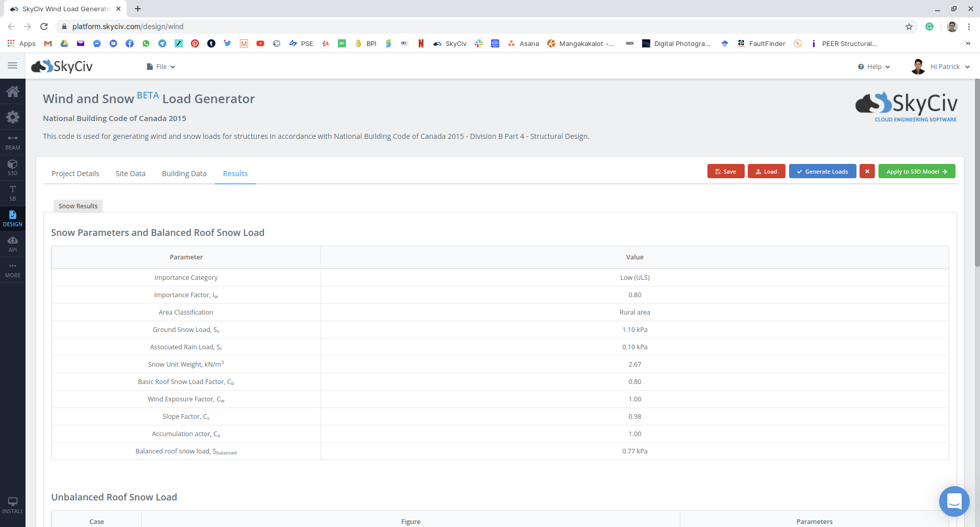Open Netflix bookmark
This screenshot has width=980, height=527.
[x=421, y=43]
